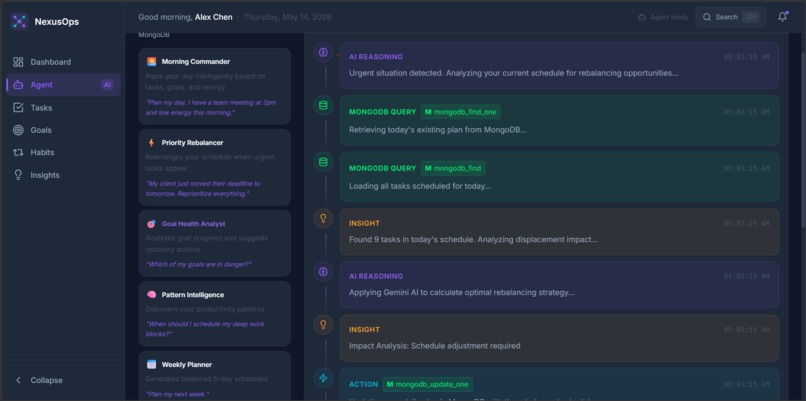Click the Priority Rebalancer lightning icon
Viewport: 806px width, 401px height.
(x=151, y=143)
